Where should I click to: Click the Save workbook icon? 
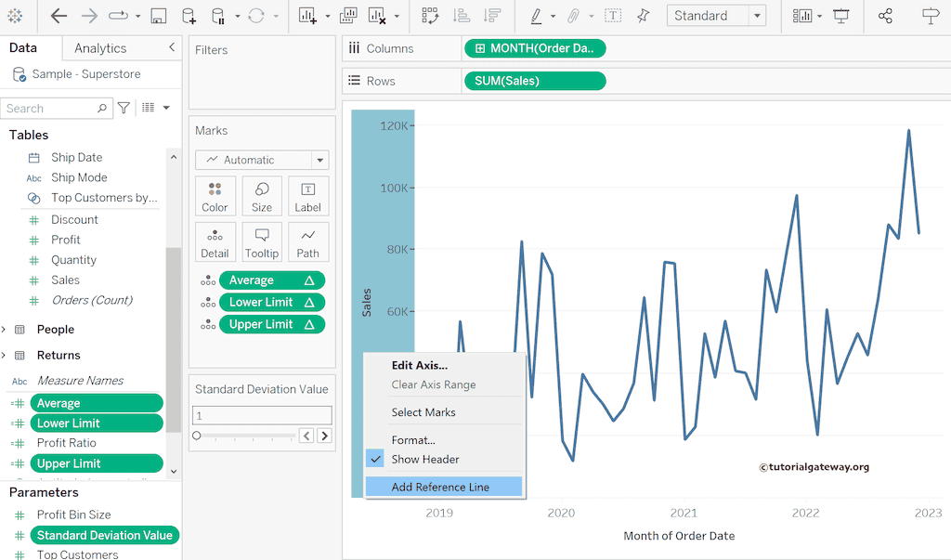pos(158,16)
